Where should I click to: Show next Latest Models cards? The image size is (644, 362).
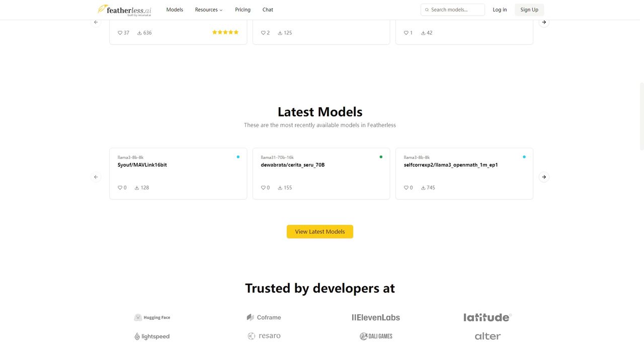pyautogui.click(x=544, y=177)
